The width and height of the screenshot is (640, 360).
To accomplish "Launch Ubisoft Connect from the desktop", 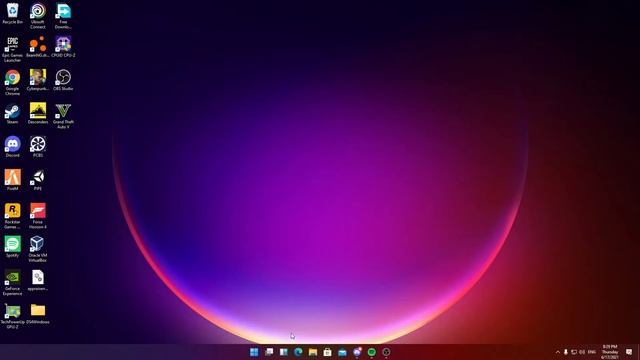I will 38,16.
